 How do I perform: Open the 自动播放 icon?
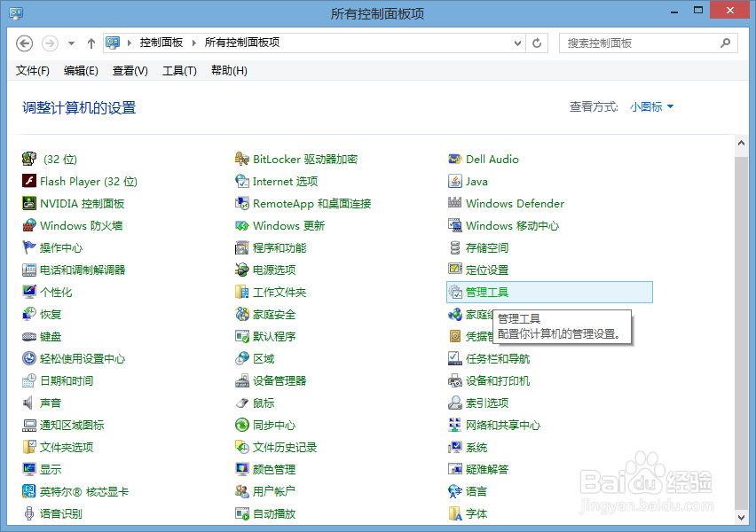click(x=241, y=513)
